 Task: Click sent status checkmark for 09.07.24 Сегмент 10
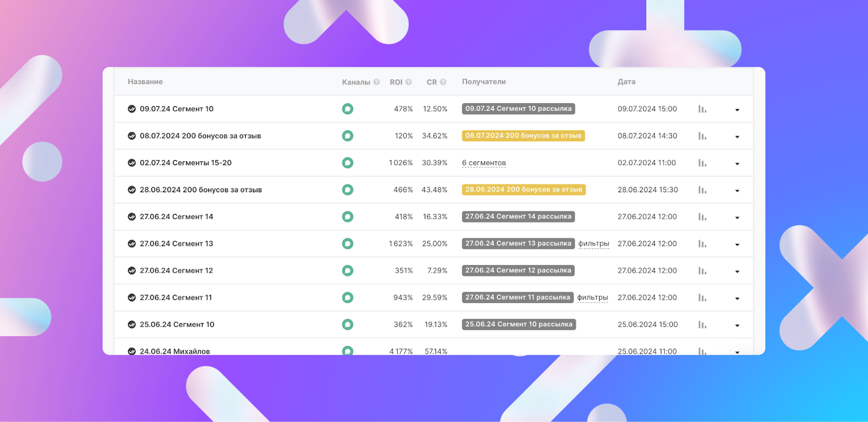point(132,109)
